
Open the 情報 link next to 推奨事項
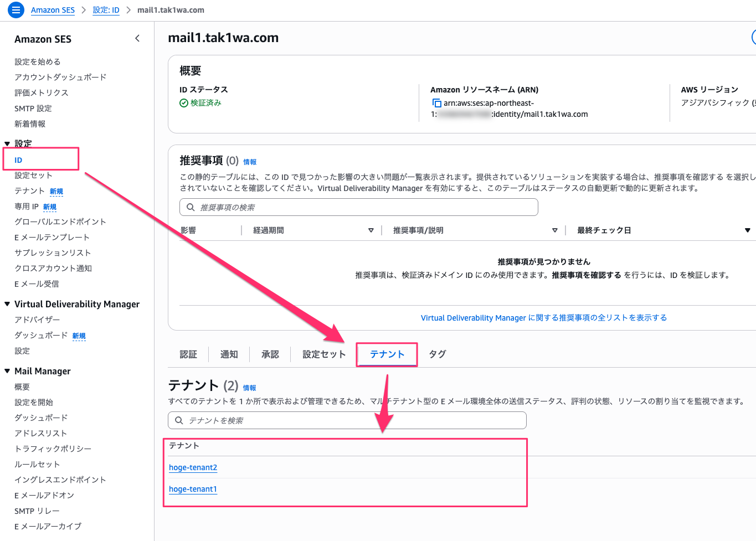(250, 162)
